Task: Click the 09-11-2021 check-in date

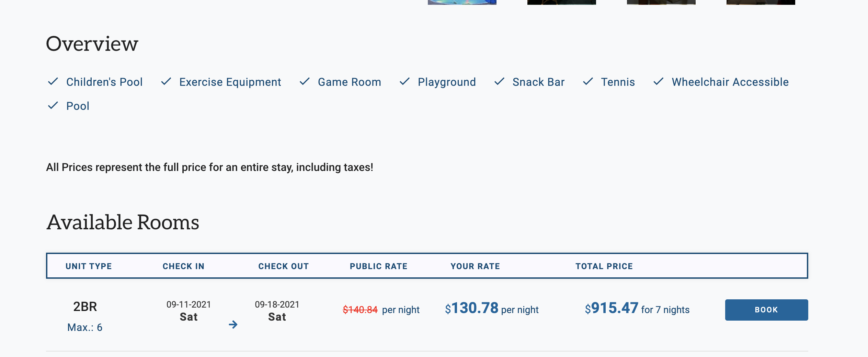Action: pyautogui.click(x=189, y=304)
